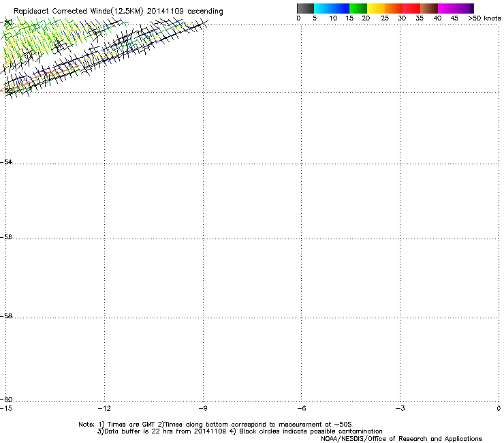Viewport: 504px width, 443px height.
Task: Select the green 15-20 knots color swatch
Action: pyautogui.click(x=358, y=8)
